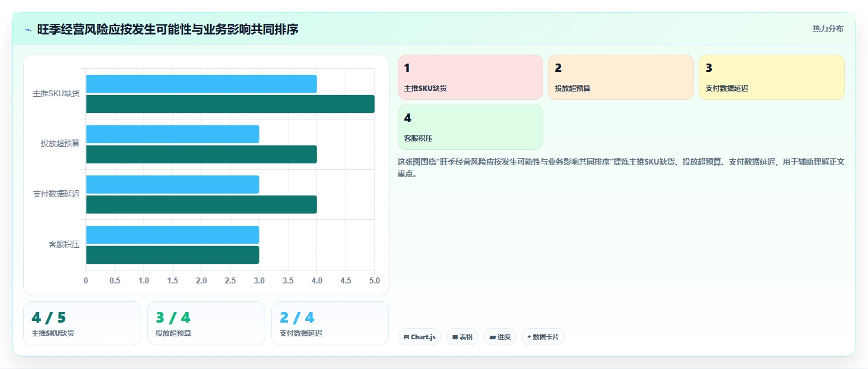This screenshot has height=369, width=868.
Task: Click the 主推SKU缺货 y-axis label
Action: (x=56, y=94)
